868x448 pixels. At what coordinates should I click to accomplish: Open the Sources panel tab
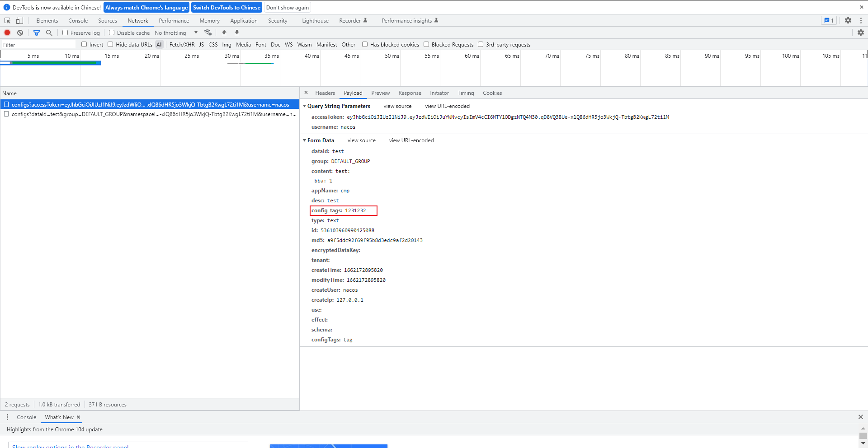[108, 21]
